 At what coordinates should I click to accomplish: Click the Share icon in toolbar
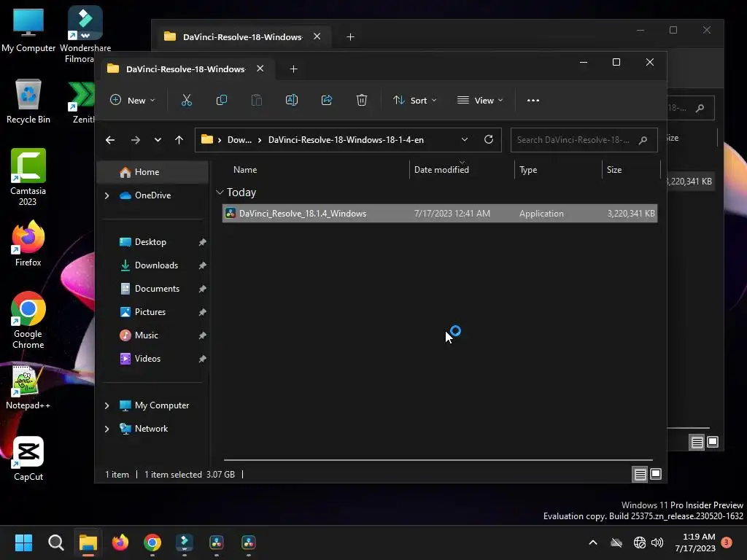tap(327, 100)
